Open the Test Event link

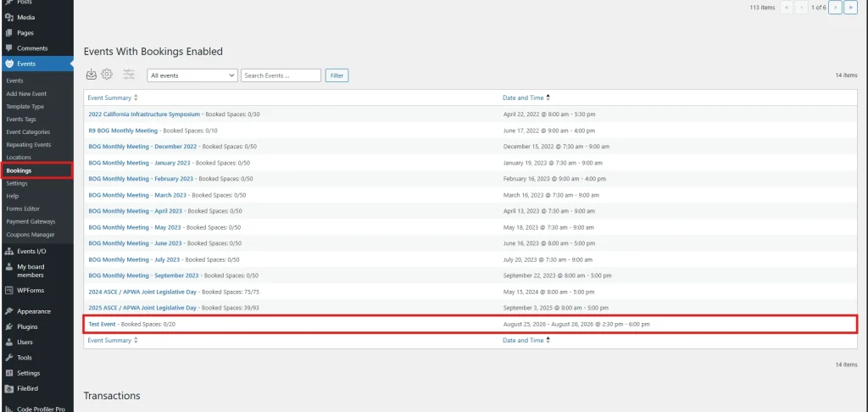(102, 324)
